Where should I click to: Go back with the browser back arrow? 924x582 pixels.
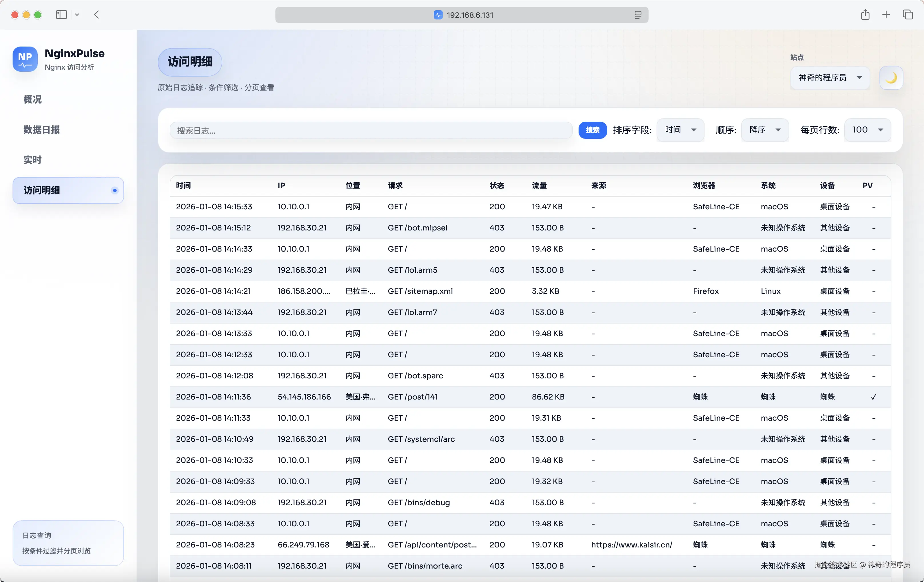pos(96,15)
